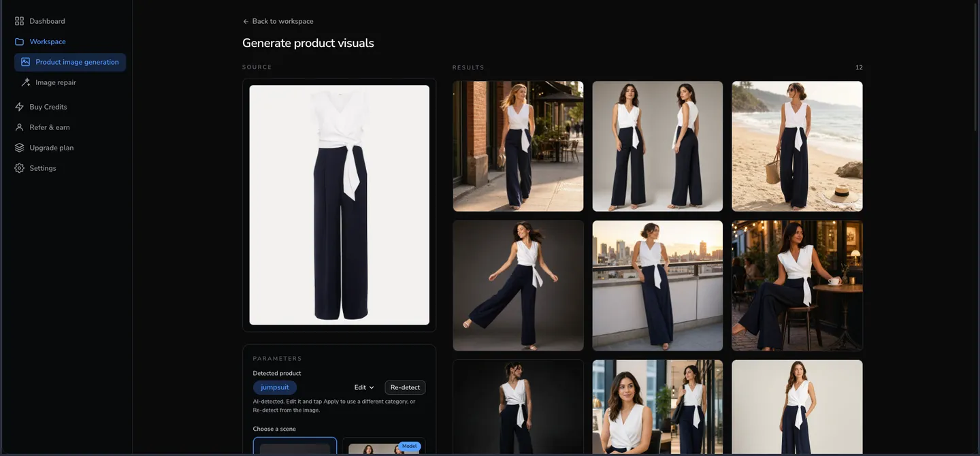The height and width of the screenshot is (456, 980).
Task: Click the SOURCE section label
Action: (257, 67)
